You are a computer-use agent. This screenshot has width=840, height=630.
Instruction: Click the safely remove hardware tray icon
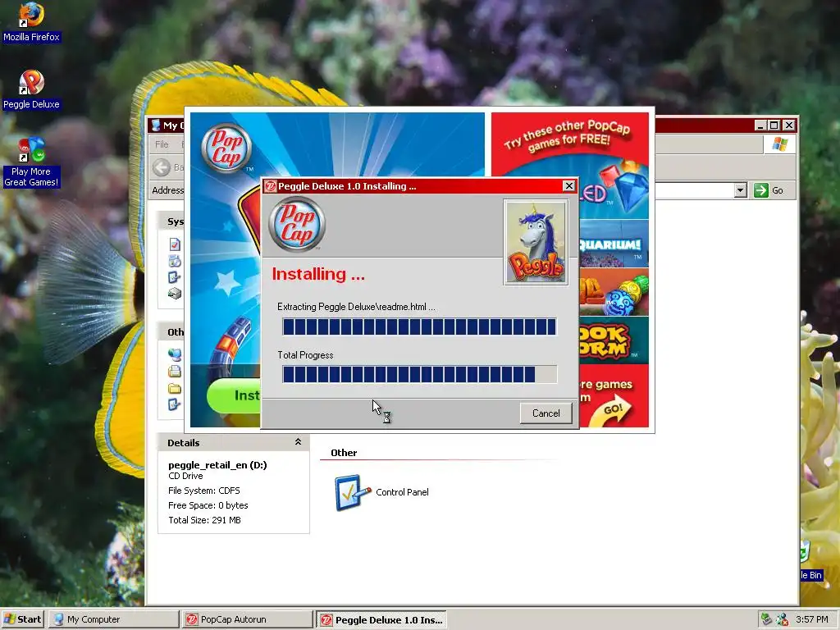[766, 619]
